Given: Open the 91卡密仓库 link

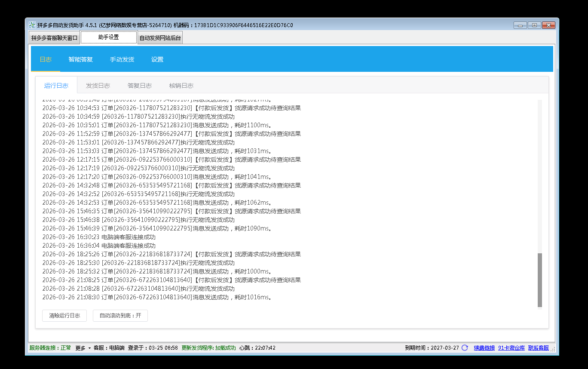Looking at the screenshot, I should tap(511, 347).
